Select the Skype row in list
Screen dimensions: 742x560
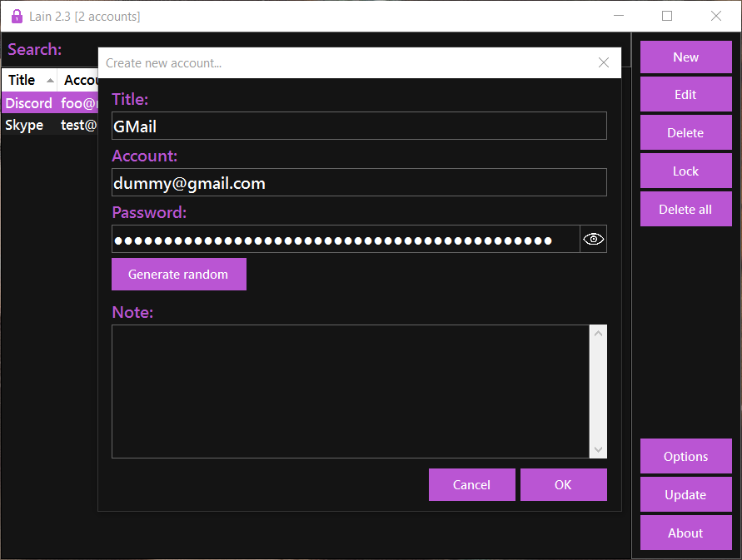pyautogui.click(x=50, y=125)
